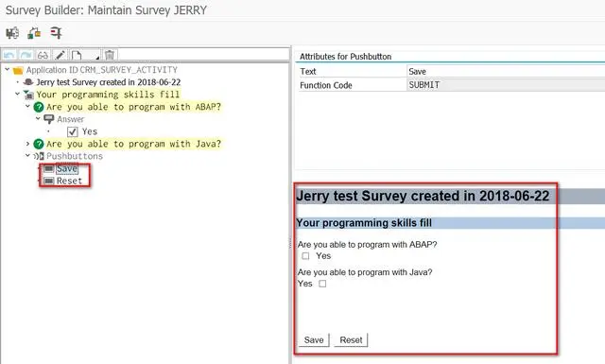Select the Jerry test Survey tree node
The image size is (605, 364).
[x=109, y=82]
